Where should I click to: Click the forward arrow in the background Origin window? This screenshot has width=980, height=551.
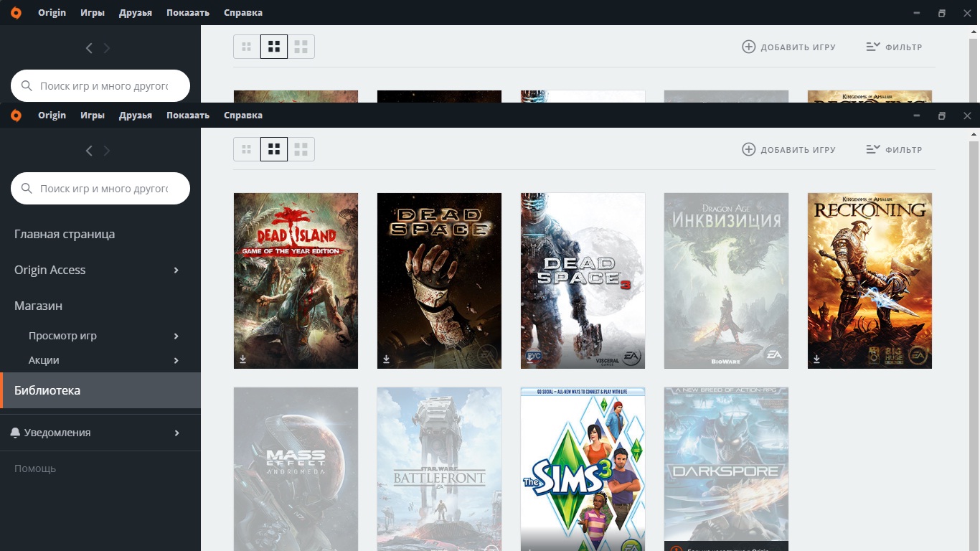(x=107, y=48)
